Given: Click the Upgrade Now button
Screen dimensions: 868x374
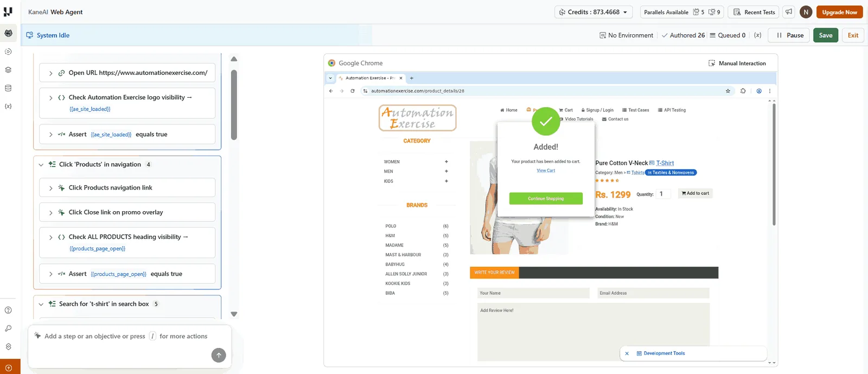Looking at the screenshot, I should pyautogui.click(x=839, y=12).
